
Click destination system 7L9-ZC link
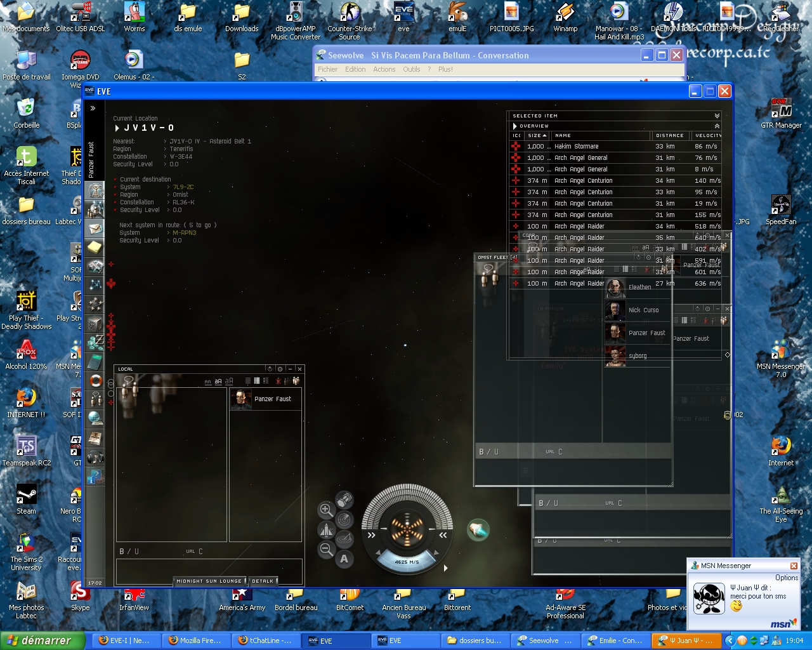pos(183,187)
